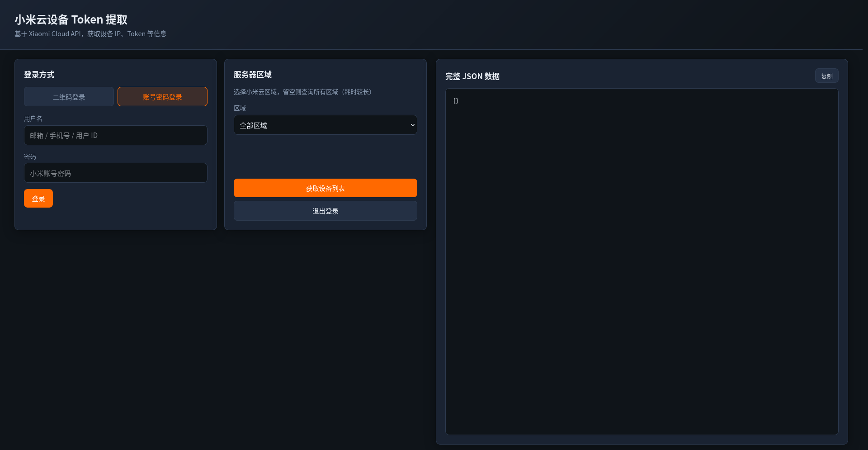The width and height of the screenshot is (868, 450).
Task: Click the 退出登录 button
Action: pyautogui.click(x=325, y=211)
